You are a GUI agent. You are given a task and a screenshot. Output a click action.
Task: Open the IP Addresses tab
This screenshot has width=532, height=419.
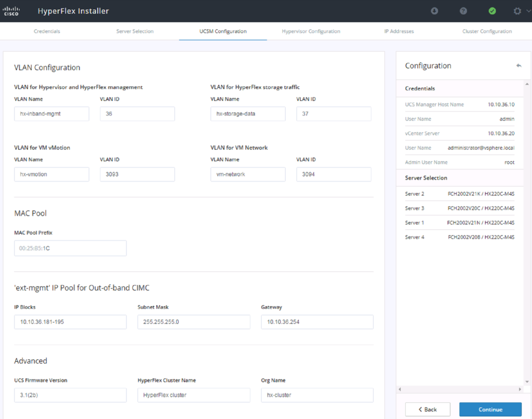click(x=399, y=31)
